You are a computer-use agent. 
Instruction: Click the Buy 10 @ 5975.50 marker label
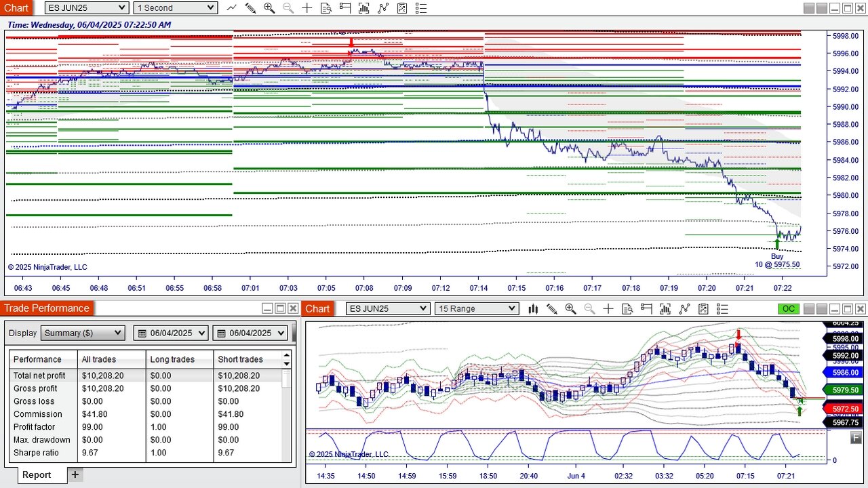pyautogui.click(x=777, y=260)
